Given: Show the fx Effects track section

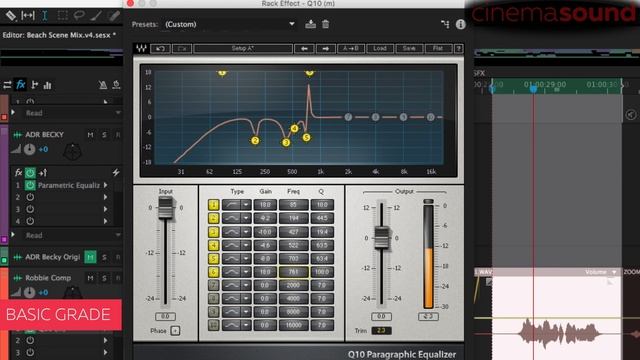Looking at the screenshot, I should 20,85.
